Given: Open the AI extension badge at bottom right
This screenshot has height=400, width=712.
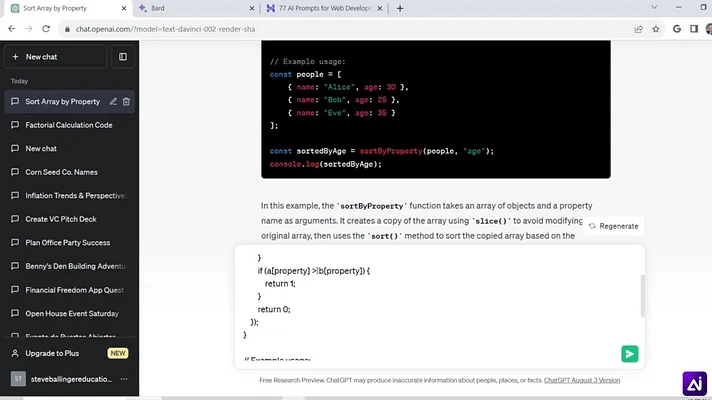Looking at the screenshot, I should (694, 384).
